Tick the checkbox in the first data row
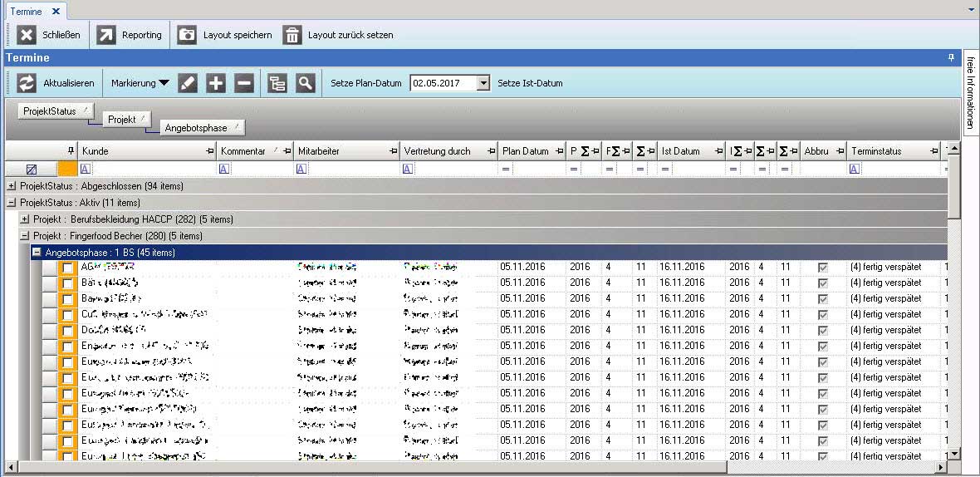The image size is (980, 477). point(68,268)
